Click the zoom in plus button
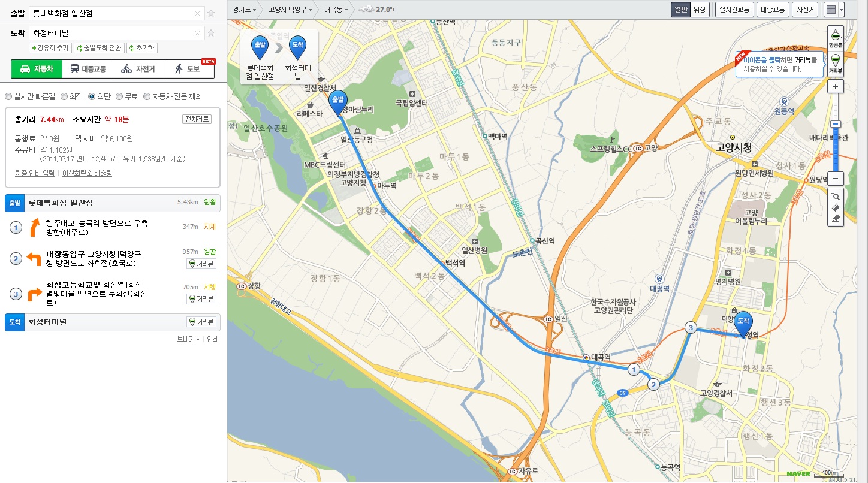This screenshot has height=483, width=868. coord(836,86)
